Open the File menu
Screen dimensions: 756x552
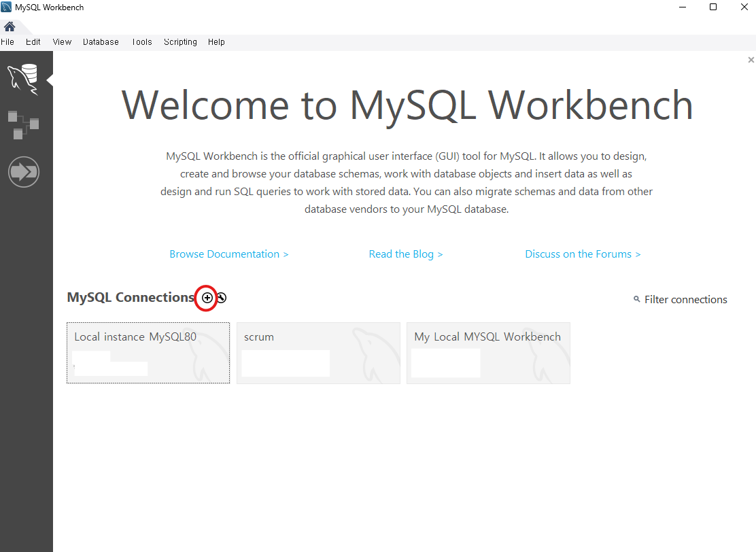(x=7, y=42)
